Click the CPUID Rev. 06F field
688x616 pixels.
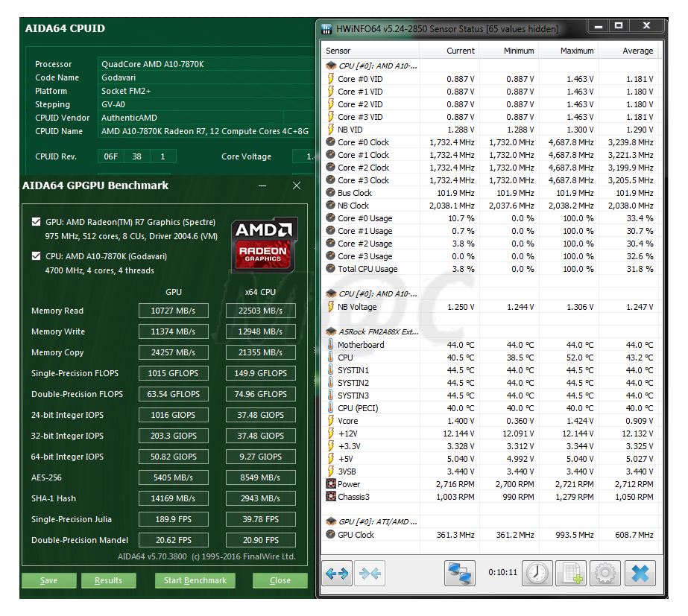point(110,156)
